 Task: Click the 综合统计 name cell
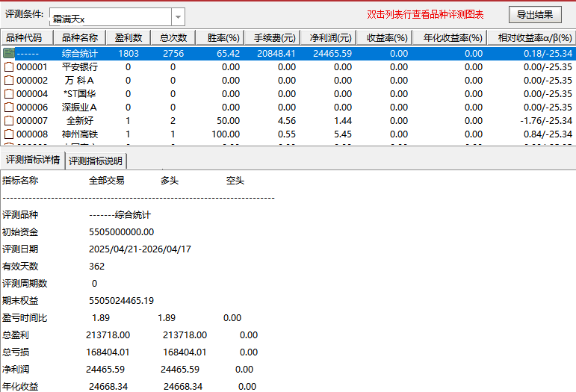tap(80, 54)
